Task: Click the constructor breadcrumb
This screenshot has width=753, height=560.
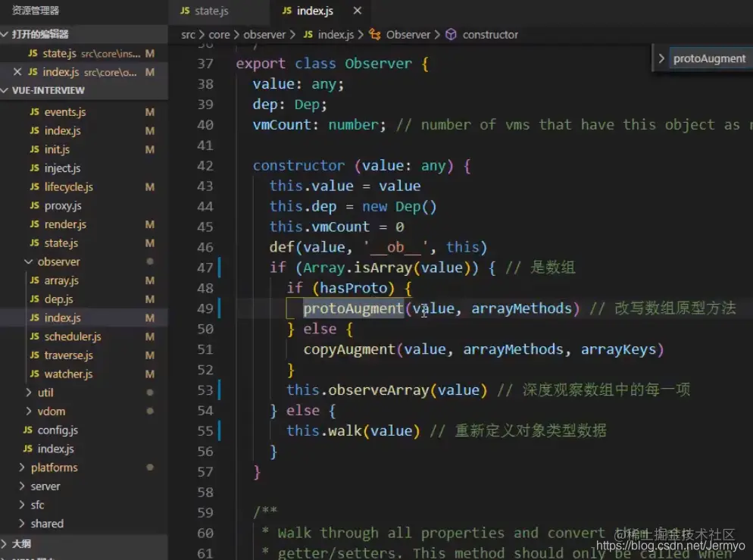Action: coord(490,35)
